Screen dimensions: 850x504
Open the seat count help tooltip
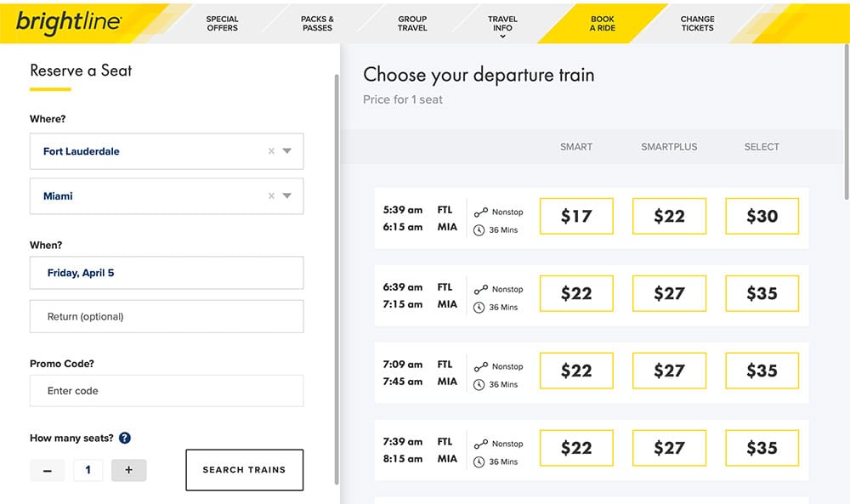(x=124, y=438)
